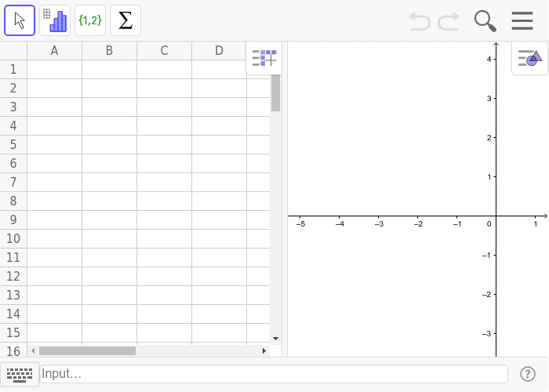
Task: Select column D header
Action: tap(219, 51)
